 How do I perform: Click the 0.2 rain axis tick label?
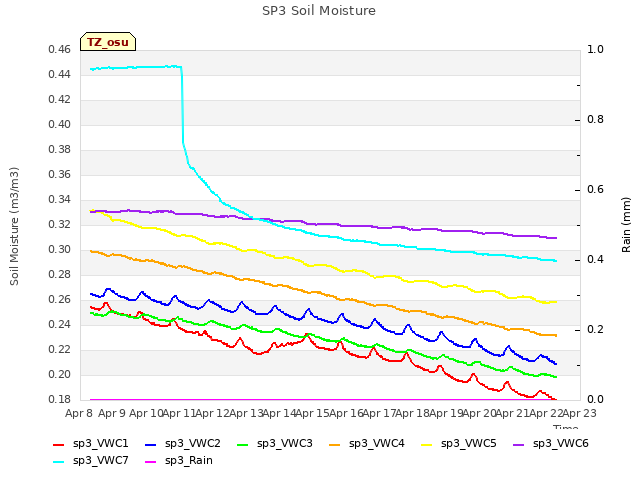point(595,330)
